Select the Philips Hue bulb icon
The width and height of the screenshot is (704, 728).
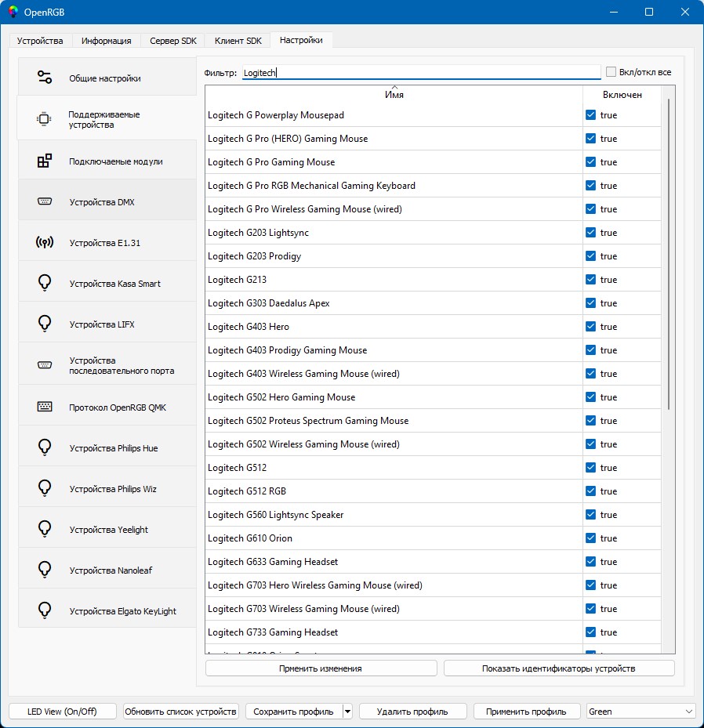pos(45,447)
